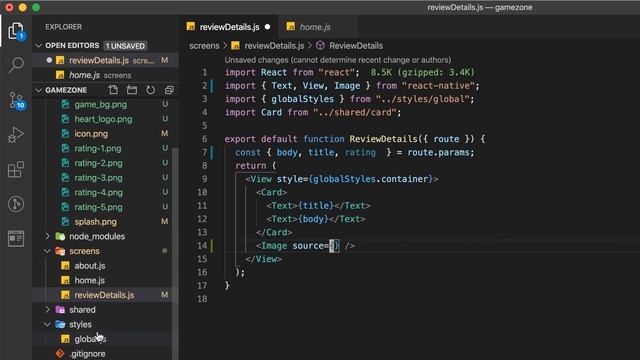Open icon.png in the explorer

click(x=91, y=134)
